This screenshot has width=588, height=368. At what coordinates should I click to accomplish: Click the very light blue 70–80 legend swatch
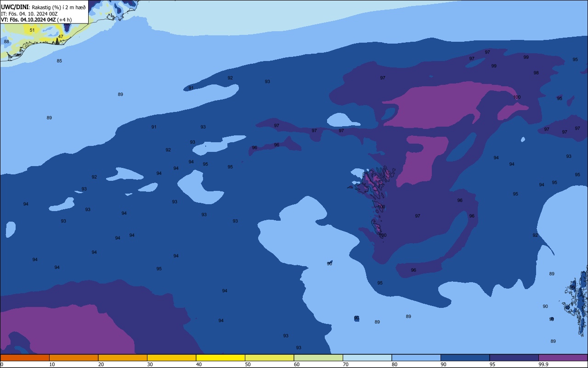pyautogui.click(x=367, y=357)
